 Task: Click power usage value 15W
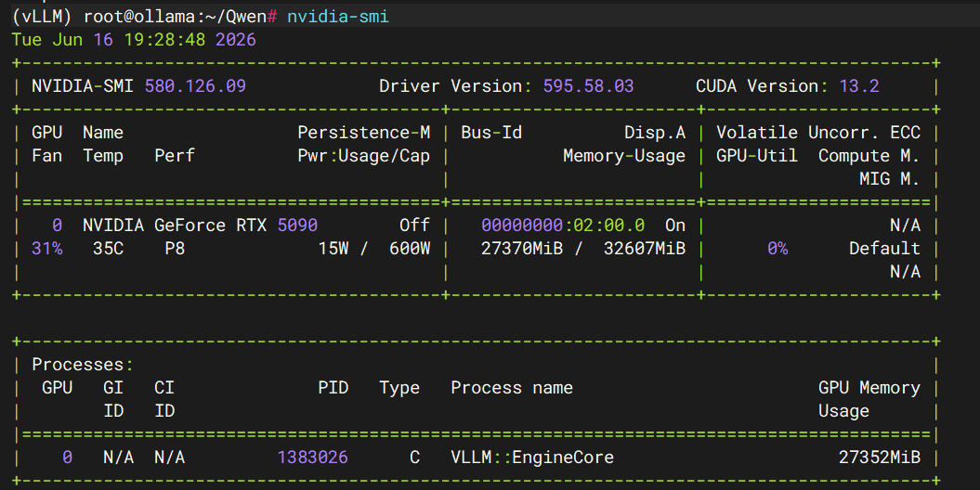coord(333,249)
